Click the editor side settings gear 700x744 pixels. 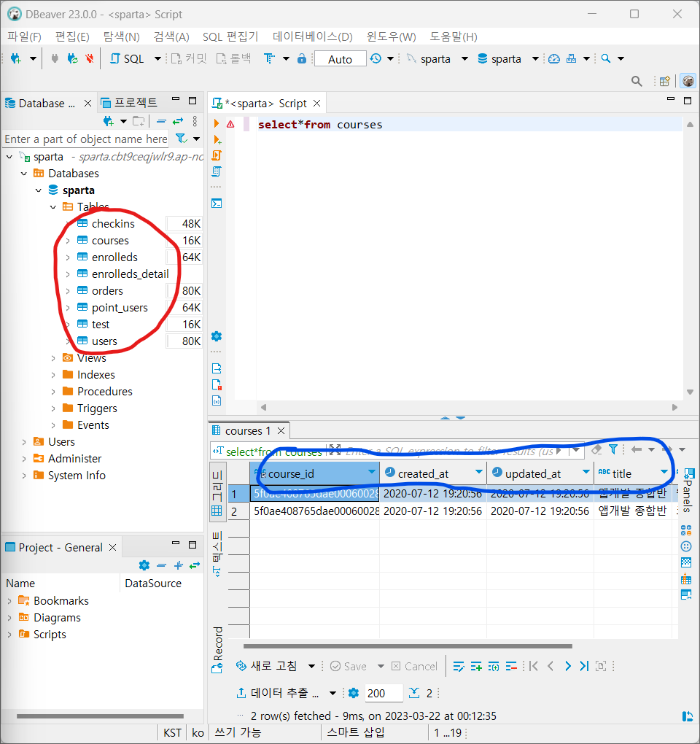pyautogui.click(x=217, y=336)
